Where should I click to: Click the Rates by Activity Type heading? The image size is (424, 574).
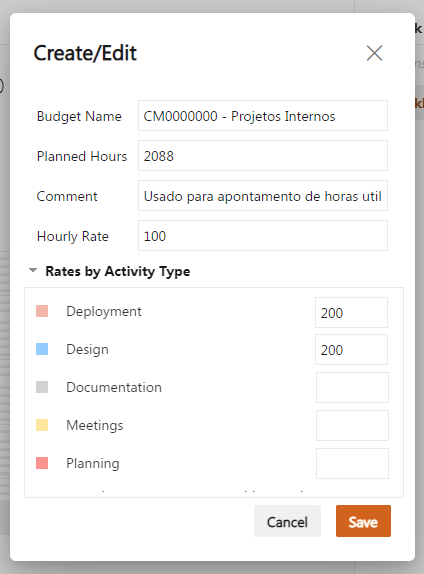118,271
